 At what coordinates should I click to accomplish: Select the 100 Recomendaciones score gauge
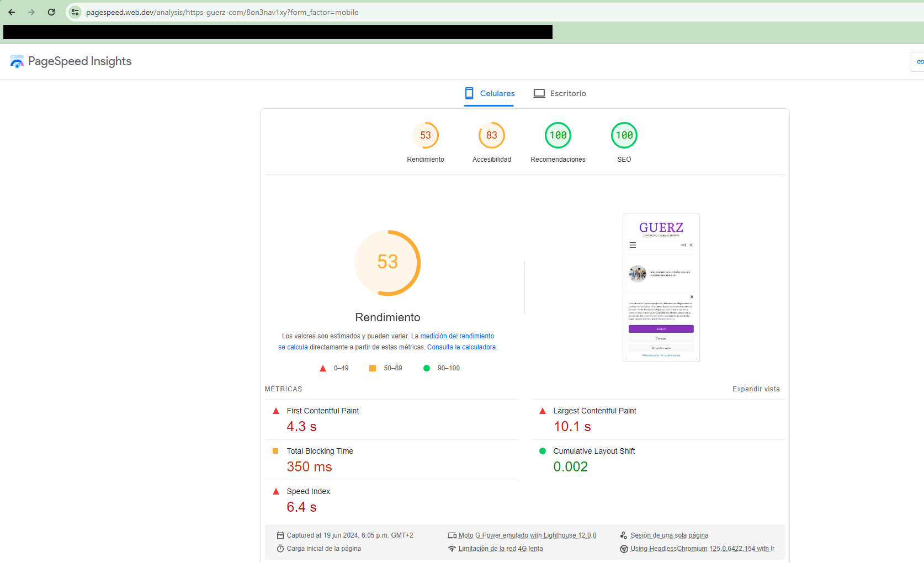point(558,135)
